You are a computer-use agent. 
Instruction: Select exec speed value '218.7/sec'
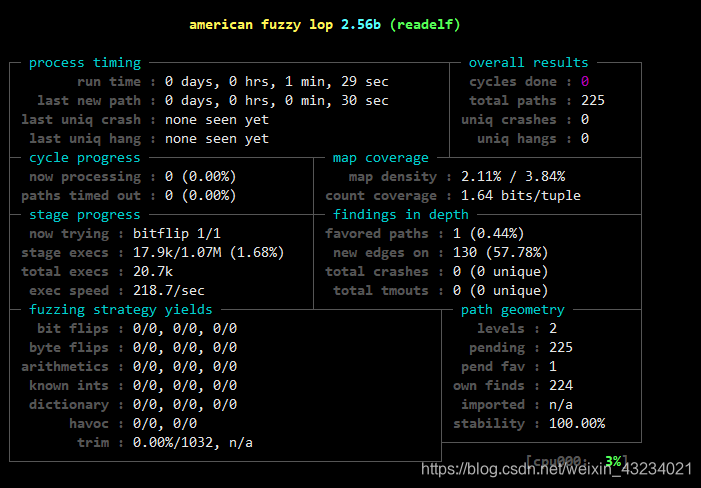pos(169,290)
